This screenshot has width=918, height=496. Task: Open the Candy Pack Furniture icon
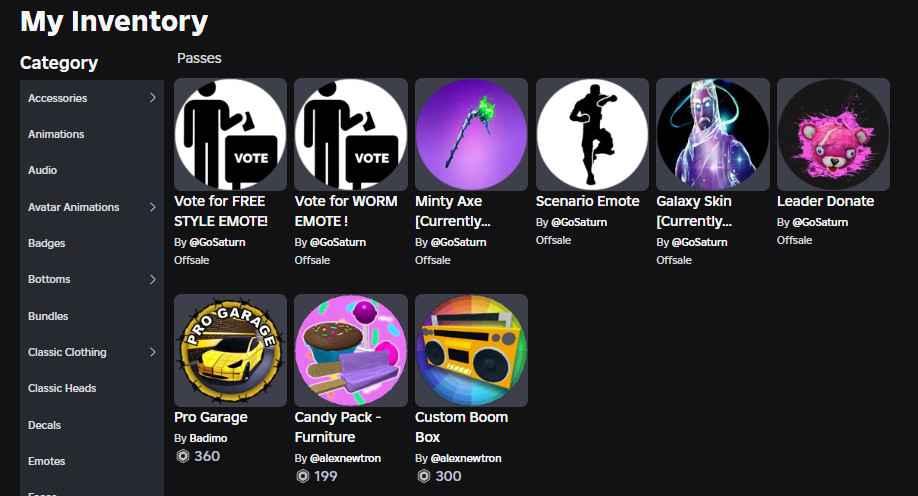(351, 350)
